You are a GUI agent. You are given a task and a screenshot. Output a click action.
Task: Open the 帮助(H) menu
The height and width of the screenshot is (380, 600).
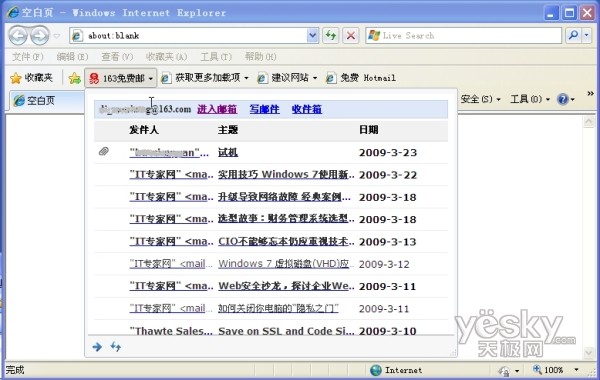point(260,57)
